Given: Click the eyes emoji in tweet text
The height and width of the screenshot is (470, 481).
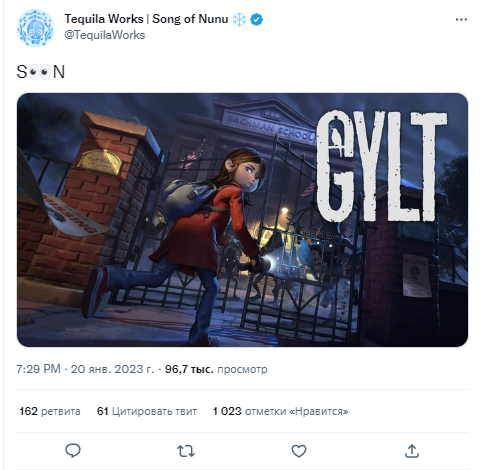Looking at the screenshot, I should tap(40, 72).
